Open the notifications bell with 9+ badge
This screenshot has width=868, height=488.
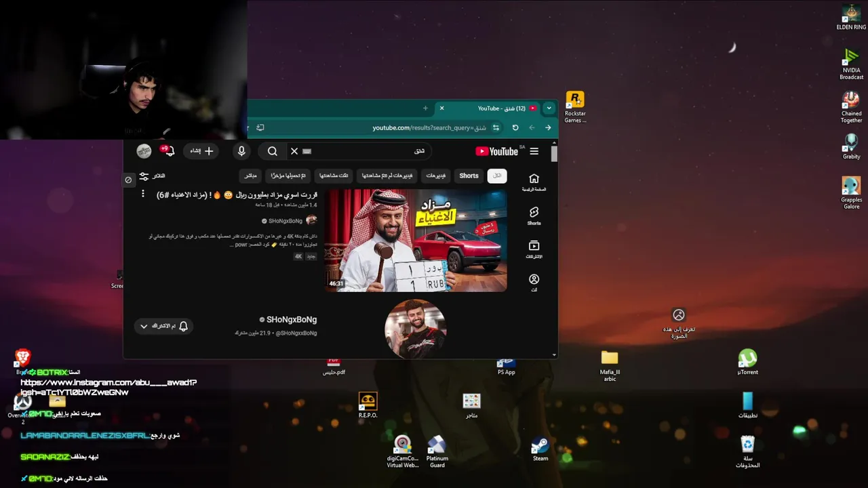click(x=167, y=150)
